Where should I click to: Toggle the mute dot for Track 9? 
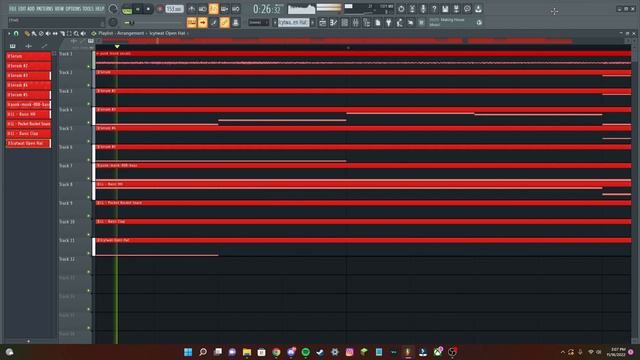pos(89,216)
